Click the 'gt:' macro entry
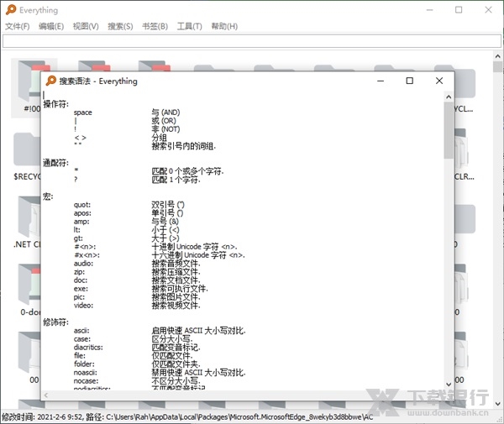 78,238
